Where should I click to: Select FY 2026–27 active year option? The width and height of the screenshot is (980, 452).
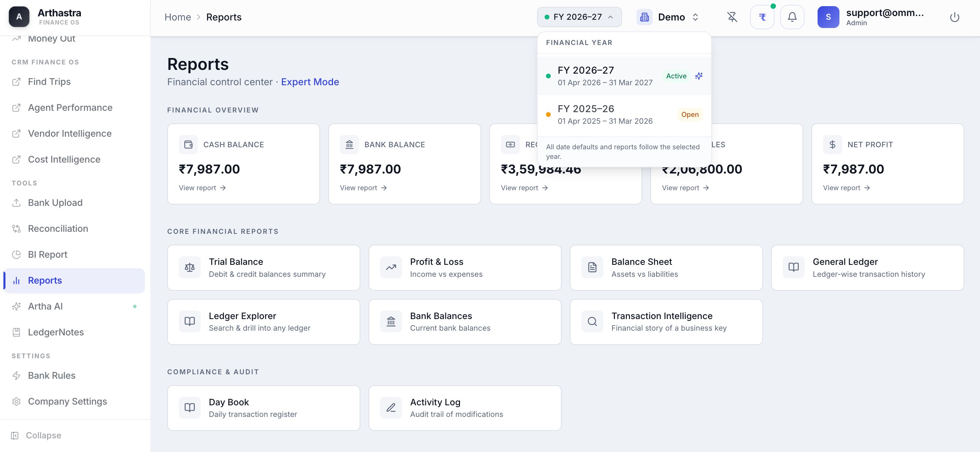(x=605, y=76)
